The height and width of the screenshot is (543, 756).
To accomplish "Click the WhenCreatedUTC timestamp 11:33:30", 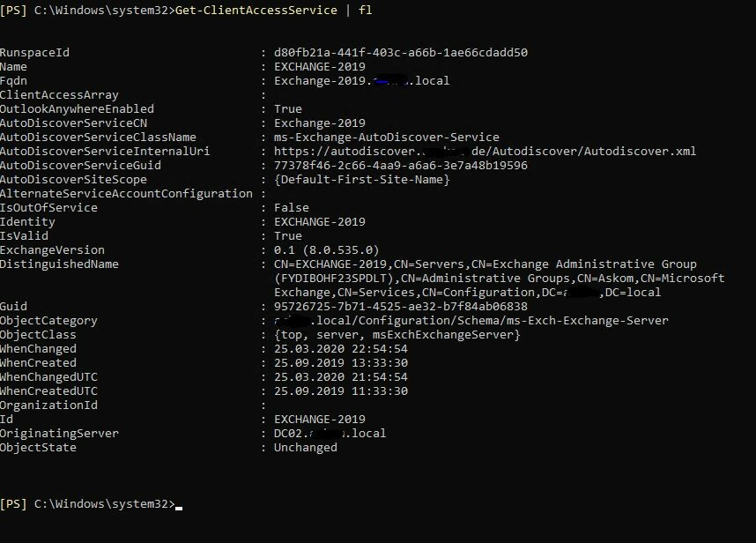I will click(x=380, y=391).
